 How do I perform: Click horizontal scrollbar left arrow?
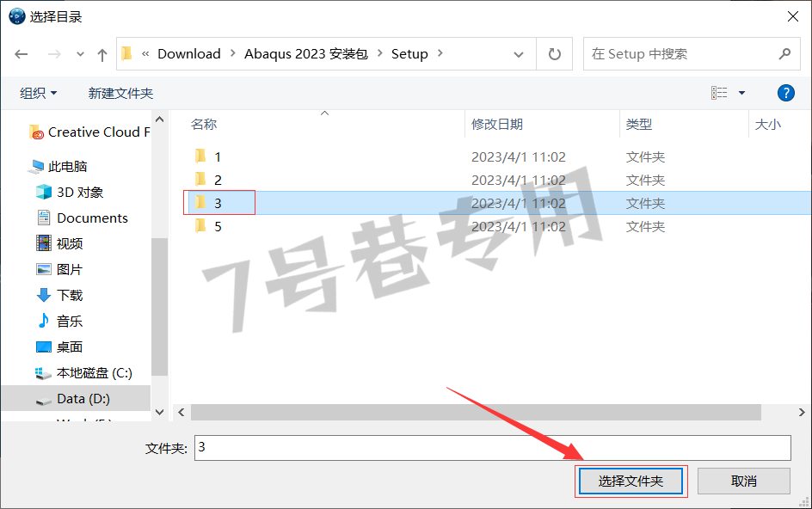(x=181, y=412)
